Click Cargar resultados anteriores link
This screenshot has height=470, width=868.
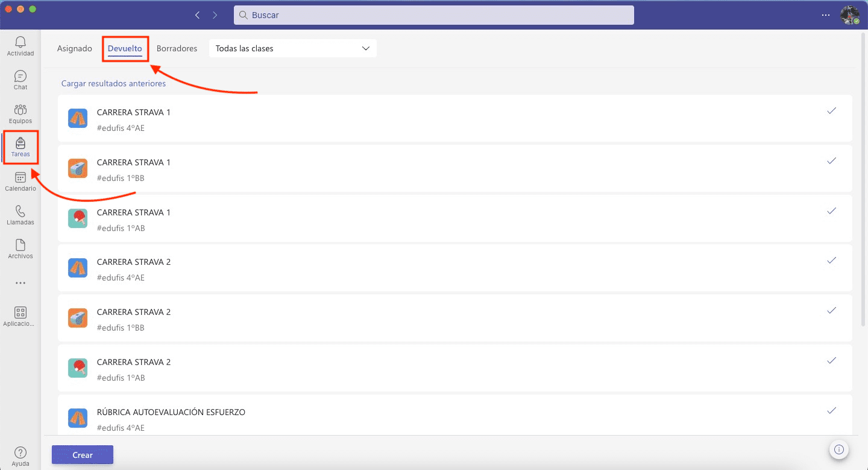(x=113, y=83)
